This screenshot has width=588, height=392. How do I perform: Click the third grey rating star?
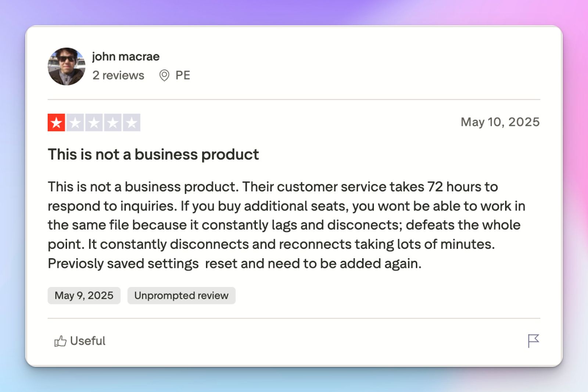94,123
